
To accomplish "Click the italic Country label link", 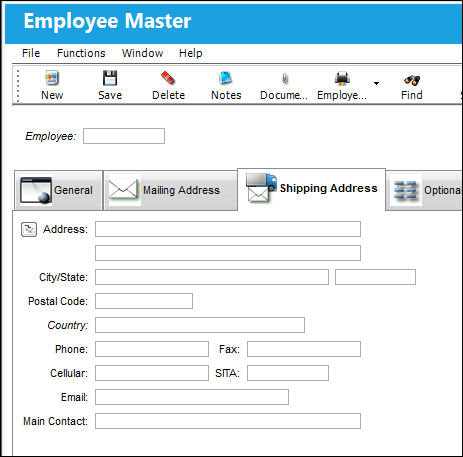I will tap(68, 325).
